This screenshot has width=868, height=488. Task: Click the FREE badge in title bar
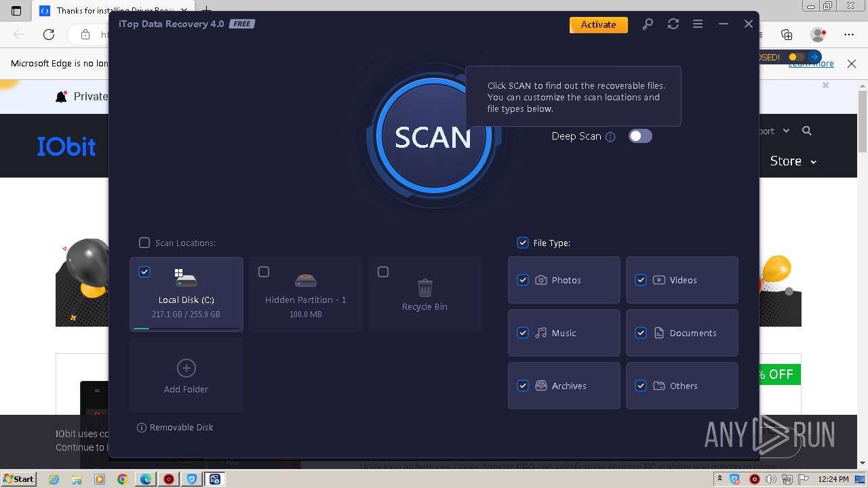point(241,24)
